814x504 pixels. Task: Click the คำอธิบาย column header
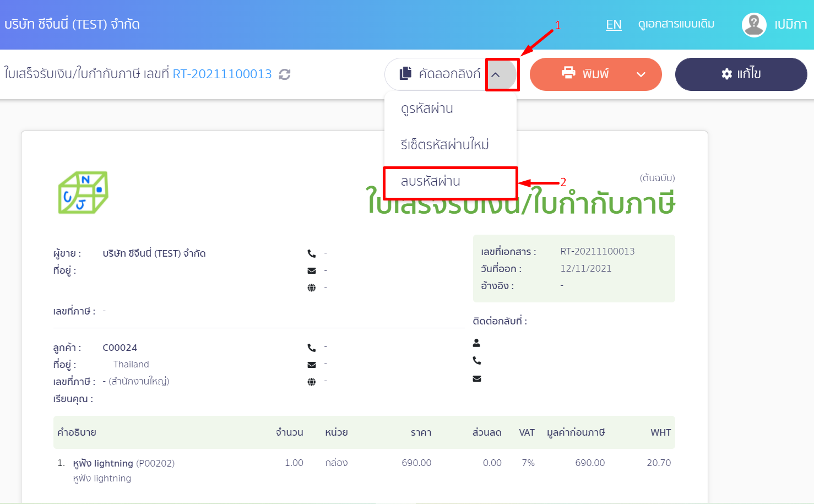coord(77,432)
